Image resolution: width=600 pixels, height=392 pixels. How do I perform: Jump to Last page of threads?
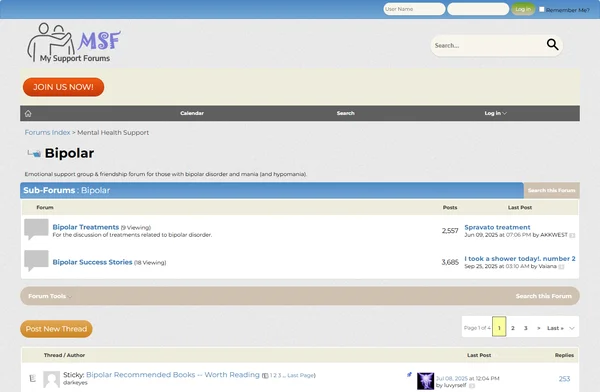pos(555,328)
